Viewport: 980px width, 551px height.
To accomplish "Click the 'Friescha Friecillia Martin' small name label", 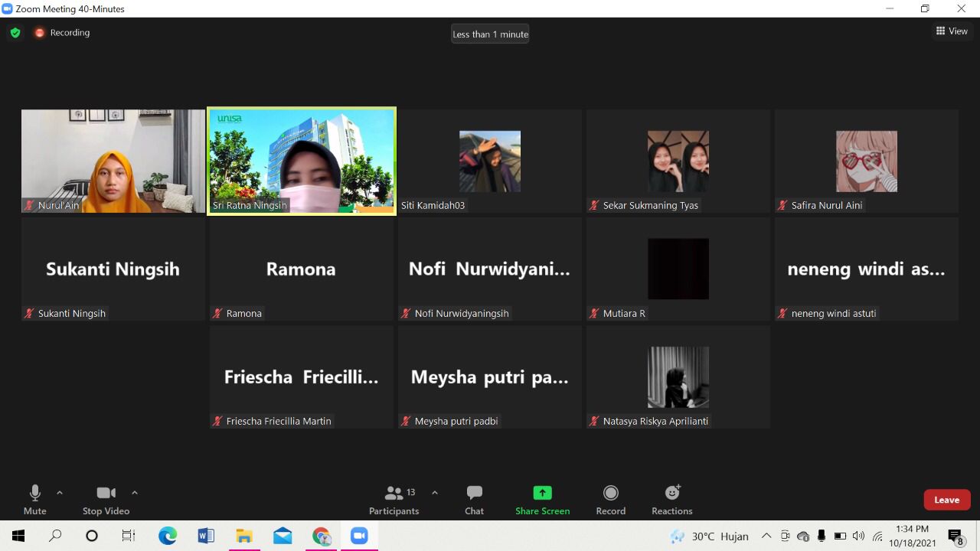I will [279, 421].
